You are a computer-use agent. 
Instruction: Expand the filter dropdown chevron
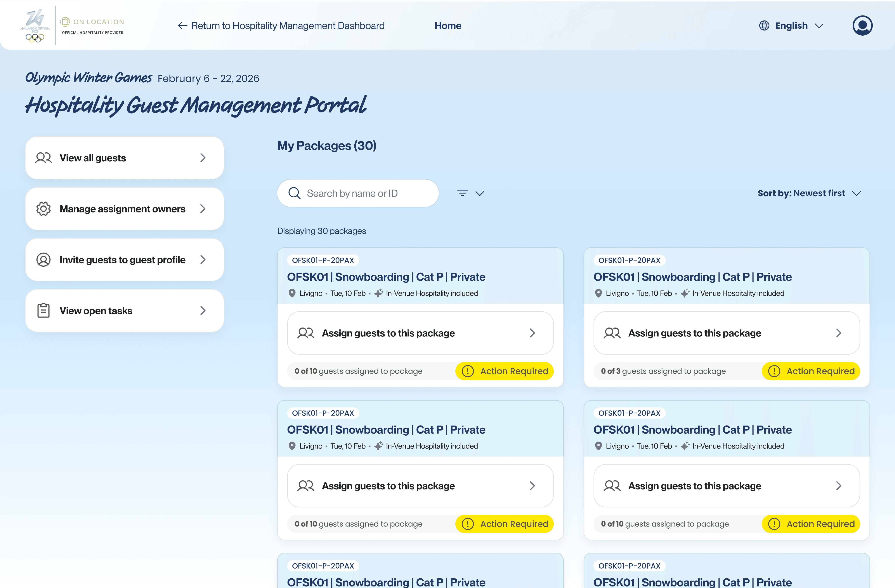(479, 193)
